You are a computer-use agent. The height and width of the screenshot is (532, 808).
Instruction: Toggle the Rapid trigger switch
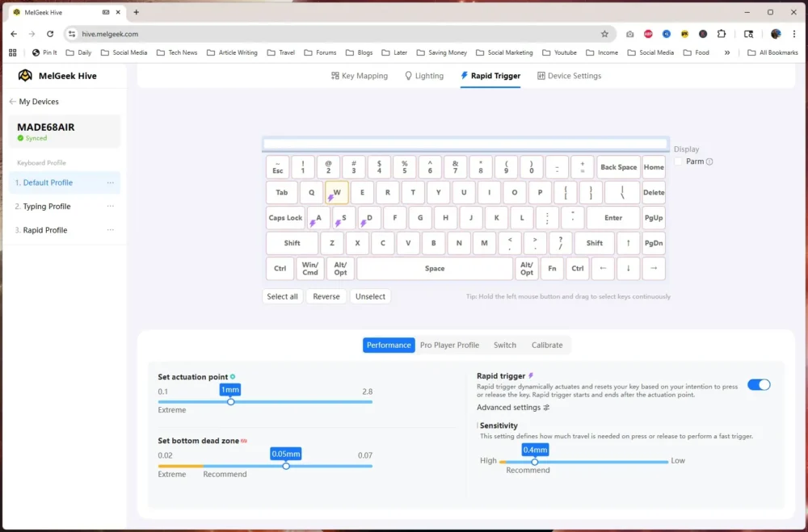click(x=759, y=385)
